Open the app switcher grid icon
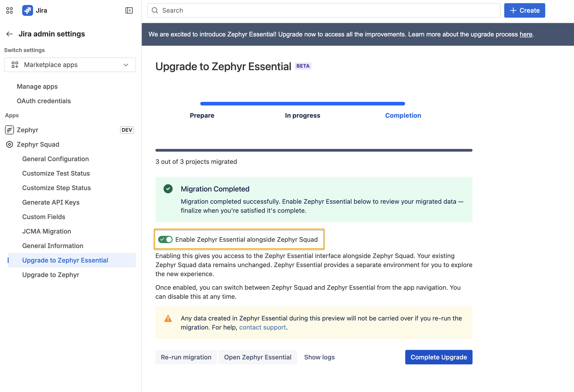Viewport: 574px width, 392px height. click(x=9, y=10)
